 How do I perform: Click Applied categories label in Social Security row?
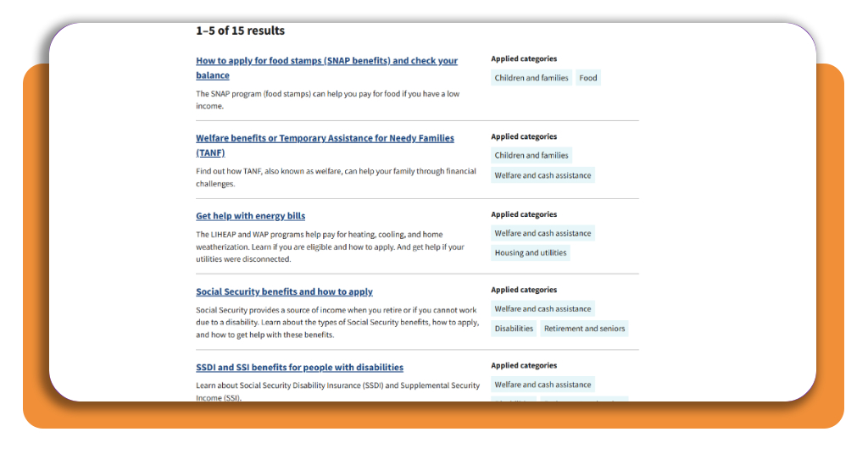[524, 290]
